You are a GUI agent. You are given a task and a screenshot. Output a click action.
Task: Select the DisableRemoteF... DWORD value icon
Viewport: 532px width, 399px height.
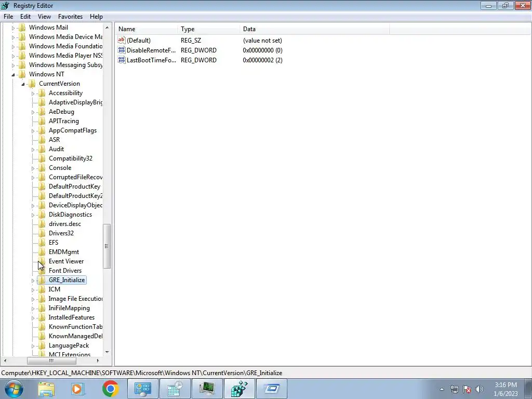pos(122,50)
